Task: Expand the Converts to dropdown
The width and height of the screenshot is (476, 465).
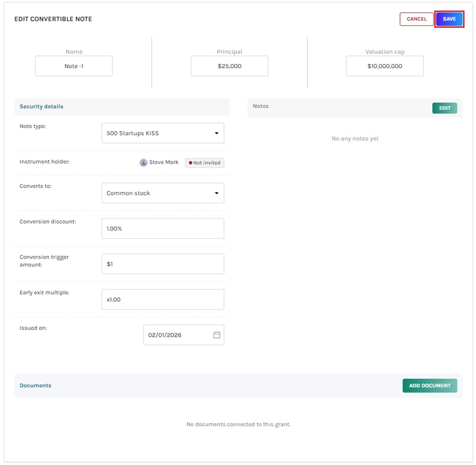Action: 163,193
